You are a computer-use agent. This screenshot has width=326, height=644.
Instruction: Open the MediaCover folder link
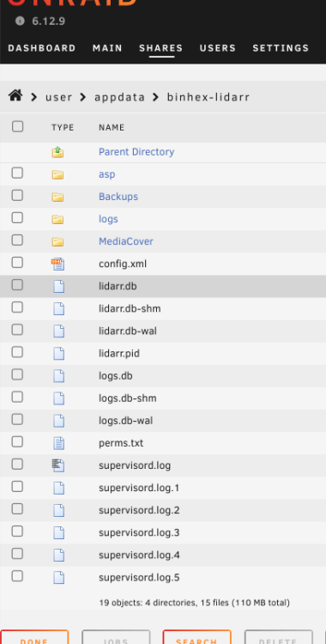click(125, 241)
